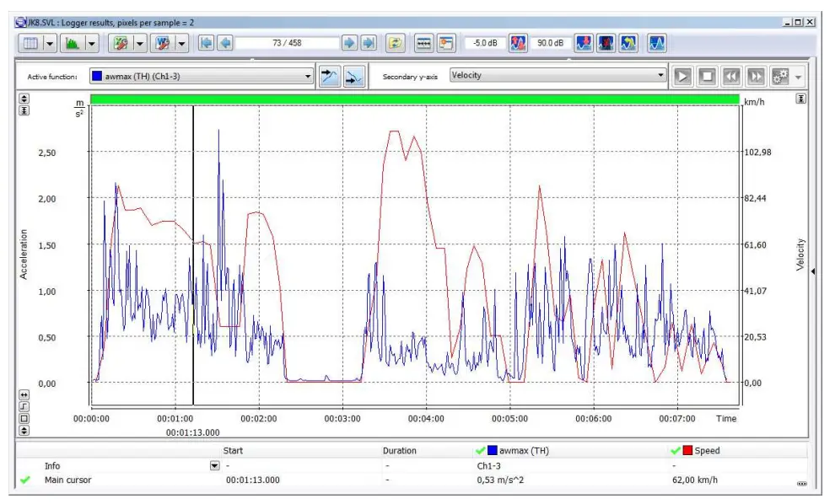Viewport: 835px width, 504px height.
Task: Jump to first sample with rewind arrow
Action: pyautogui.click(x=206, y=43)
